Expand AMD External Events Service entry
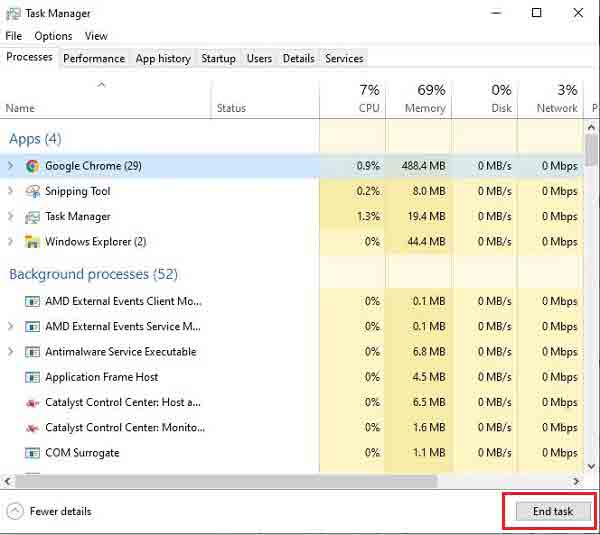This screenshot has height=535, width=600. pyautogui.click(x=11, y=326)
